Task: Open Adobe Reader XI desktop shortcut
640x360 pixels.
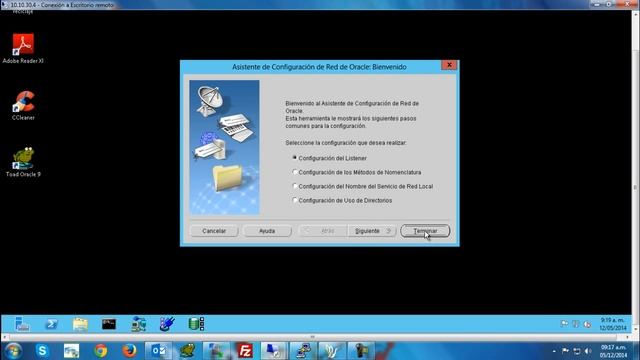Action: tap(23, 48)
